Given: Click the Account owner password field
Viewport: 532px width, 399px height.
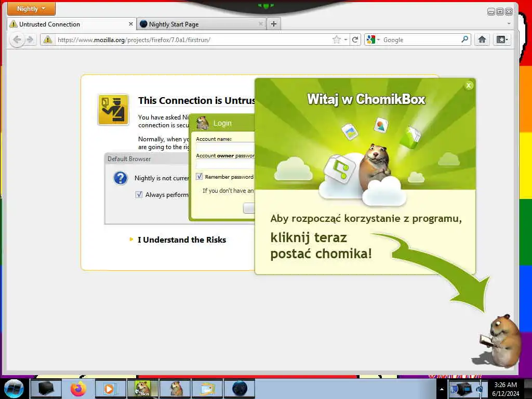Looking at the screenshot, I should point(225,164).
